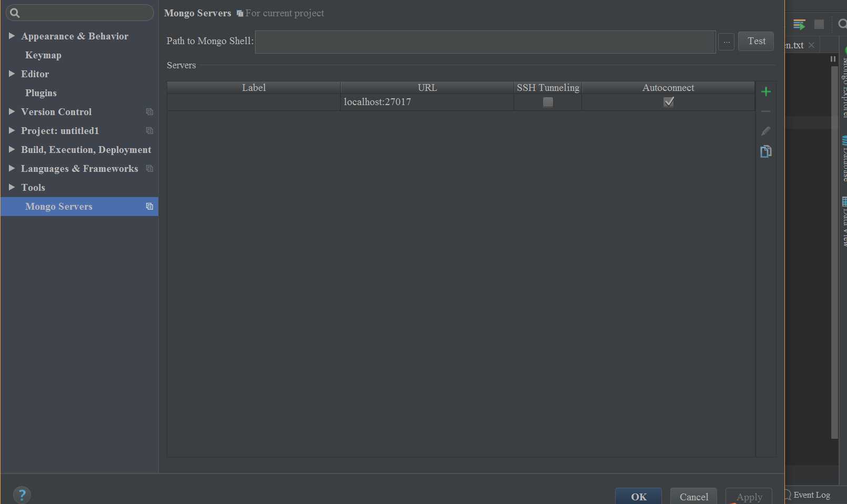Click the SSH Tunneling column header
The image size is (847, 504).
pyautogui.click(x=548, y=88)
